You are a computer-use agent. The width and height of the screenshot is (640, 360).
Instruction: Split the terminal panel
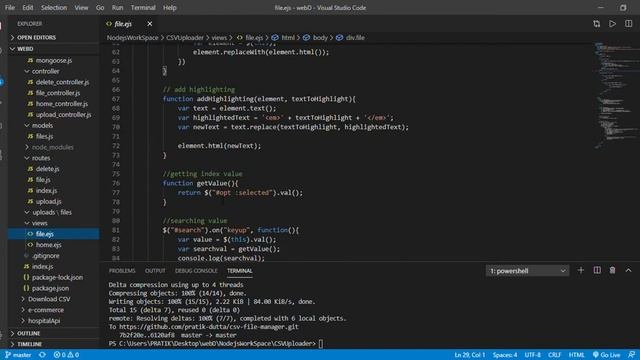tap(597, 271)
